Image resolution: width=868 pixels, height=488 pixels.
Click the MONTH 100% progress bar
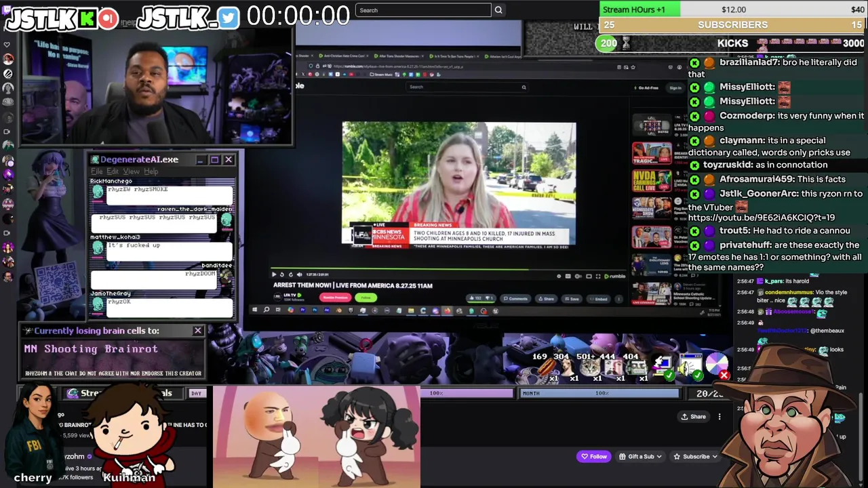point(599,393)
